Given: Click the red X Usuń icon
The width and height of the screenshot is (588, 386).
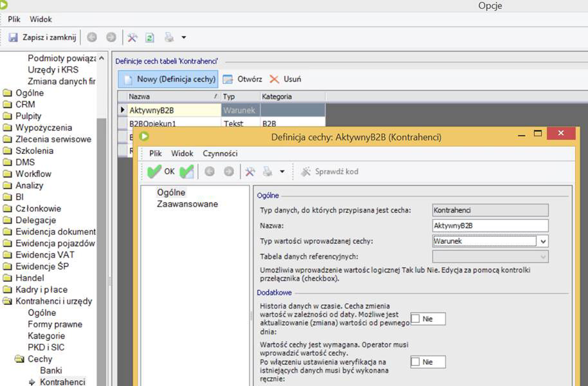Looking at the screenshot, I should pyautogui.click(x=274, y=79).
